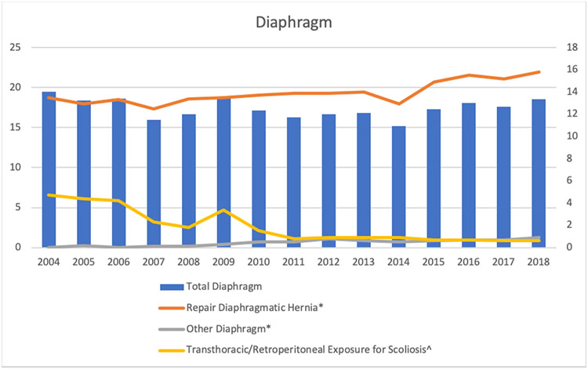Screen dimensions: 588x369
Task: Click the blue bar for 2007
Action: click(x=154, y=183)
